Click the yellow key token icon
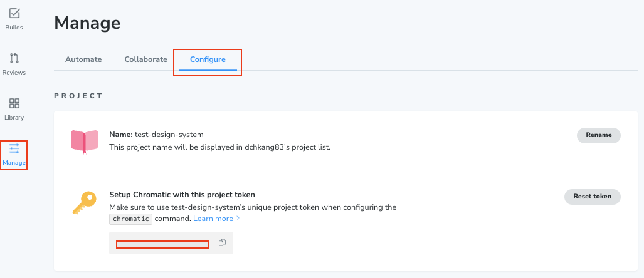The width and height of the screenshot is (644, 278). click(x=84, y=203)
